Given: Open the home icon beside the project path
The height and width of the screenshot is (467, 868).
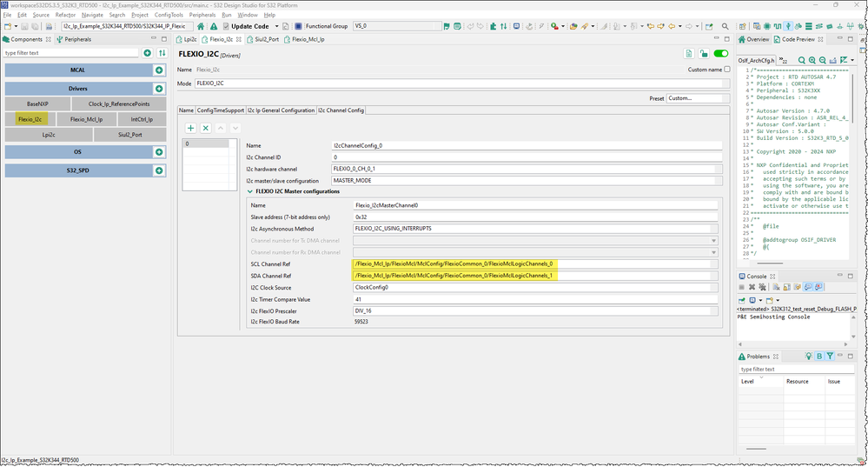Looking at the screenshot, I should pyautogui.click(x=201, y=26).
